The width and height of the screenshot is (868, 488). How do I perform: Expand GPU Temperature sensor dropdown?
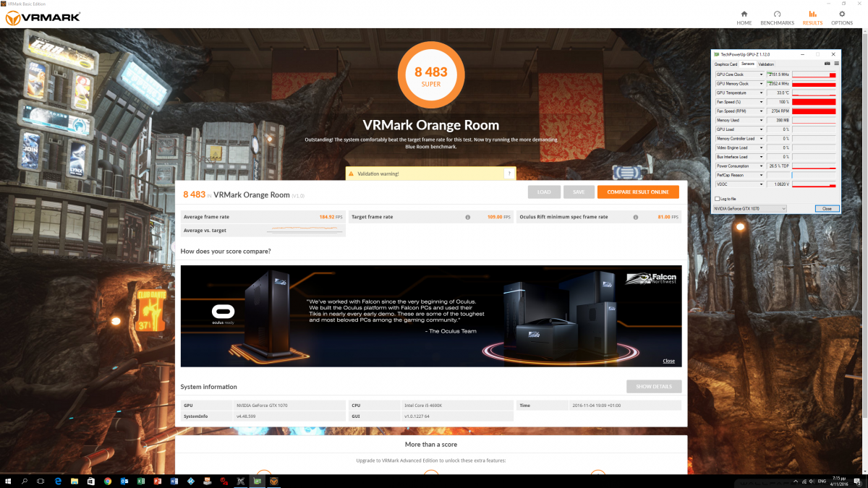760,93
